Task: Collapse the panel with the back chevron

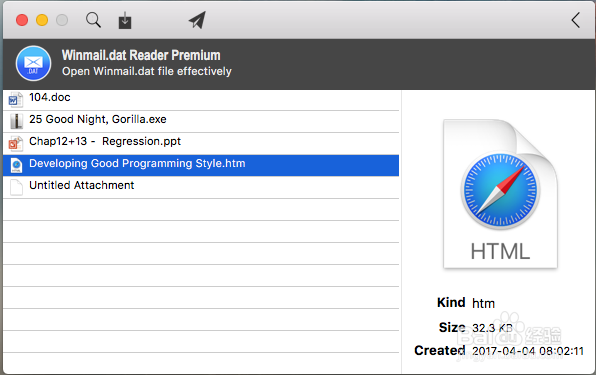Action: coord(575,20)
